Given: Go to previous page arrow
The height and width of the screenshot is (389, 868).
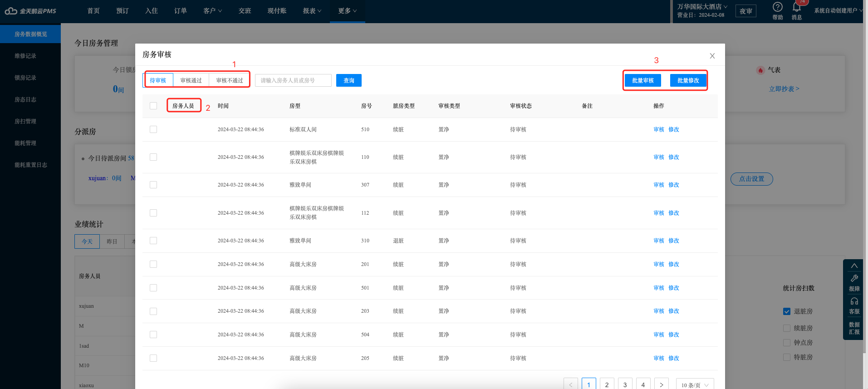Looking at the screenshot, I should coord(571,384).
